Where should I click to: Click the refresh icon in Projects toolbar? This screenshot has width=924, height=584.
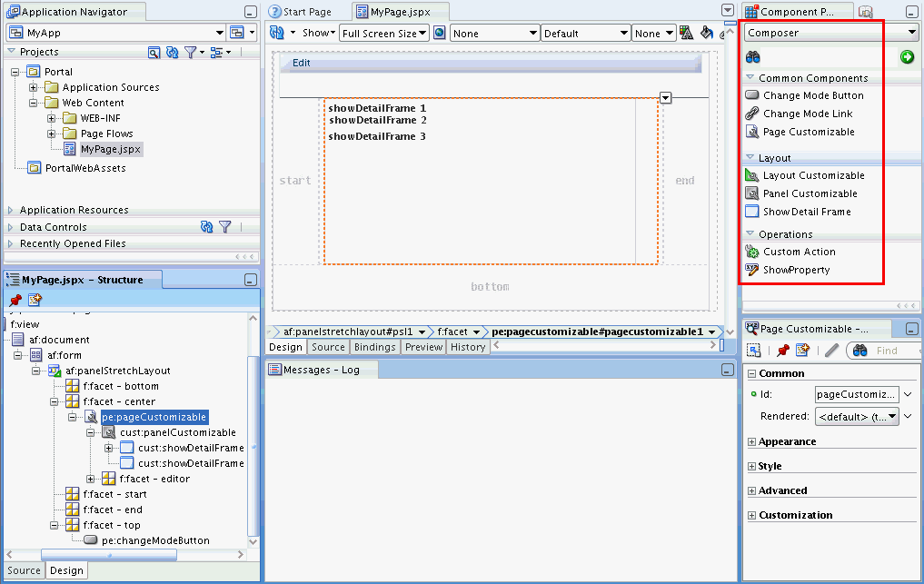point(172,53)
